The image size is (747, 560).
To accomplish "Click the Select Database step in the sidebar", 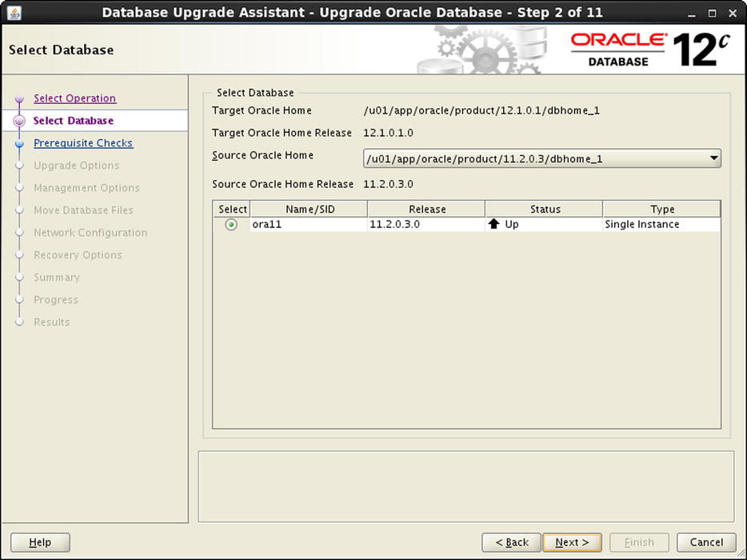I will point(74,121).
